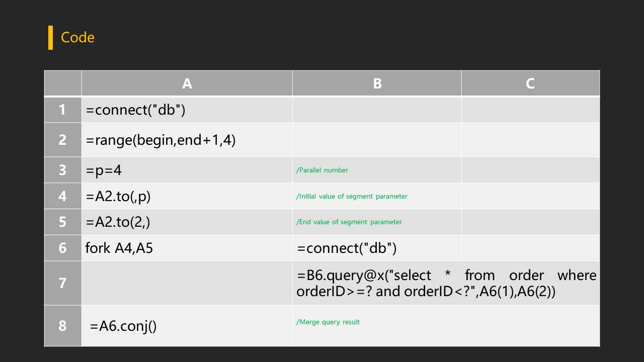Image resolution: width=644 pixels, height=362 pixels.
Task: Select the =p=4 cell
Action: [104, 170]
